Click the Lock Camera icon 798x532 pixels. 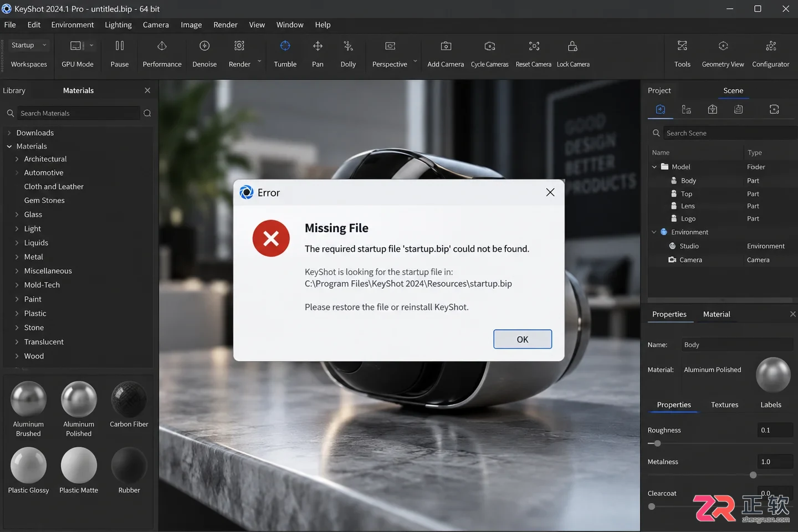coord(572,45)
